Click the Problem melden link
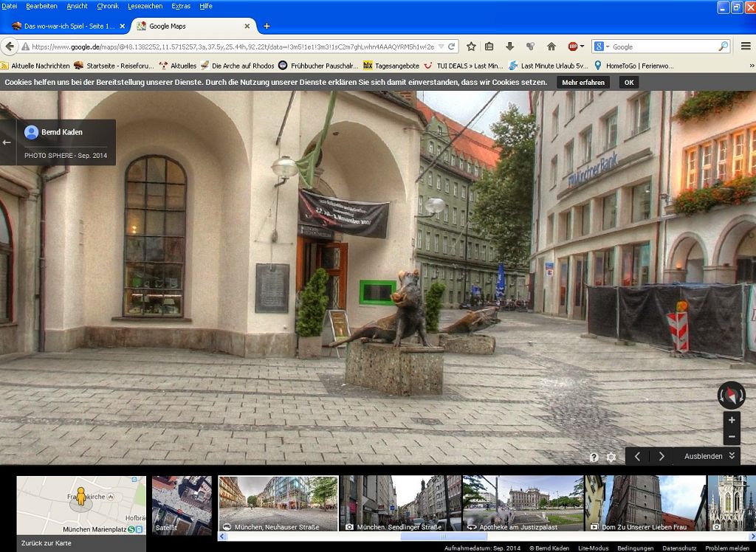Screen dimensions: 756x552 click(x=726, y=548)
